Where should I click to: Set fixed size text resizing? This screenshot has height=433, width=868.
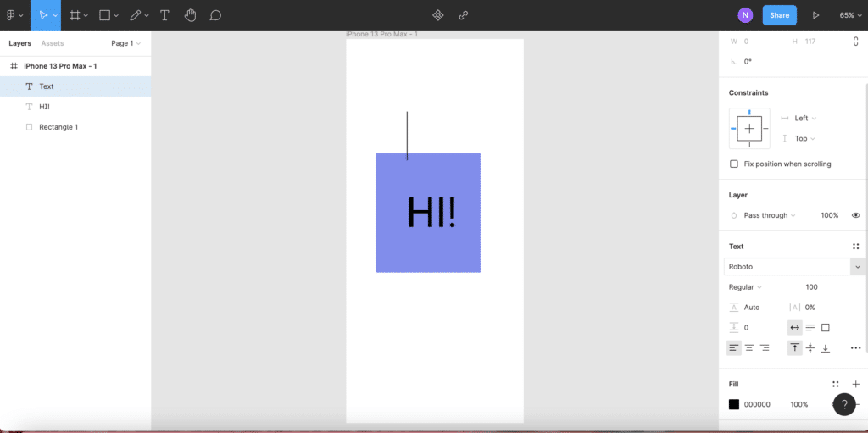[x=826, y=328]
